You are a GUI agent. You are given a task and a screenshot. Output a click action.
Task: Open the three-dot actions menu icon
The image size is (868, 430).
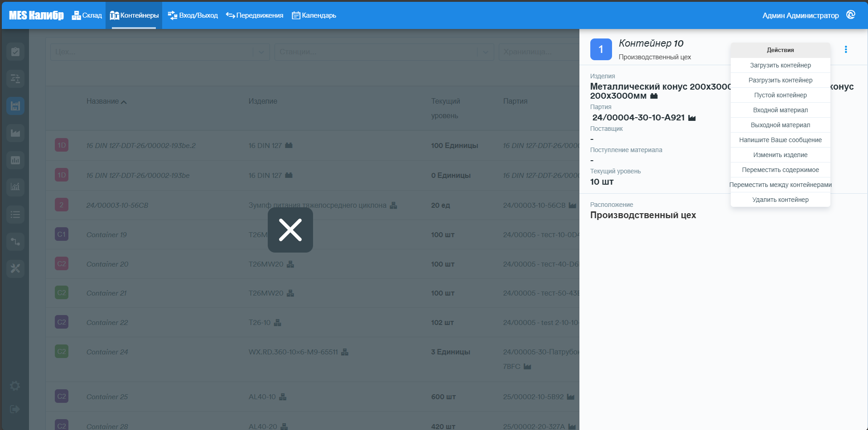pos(846,49)
